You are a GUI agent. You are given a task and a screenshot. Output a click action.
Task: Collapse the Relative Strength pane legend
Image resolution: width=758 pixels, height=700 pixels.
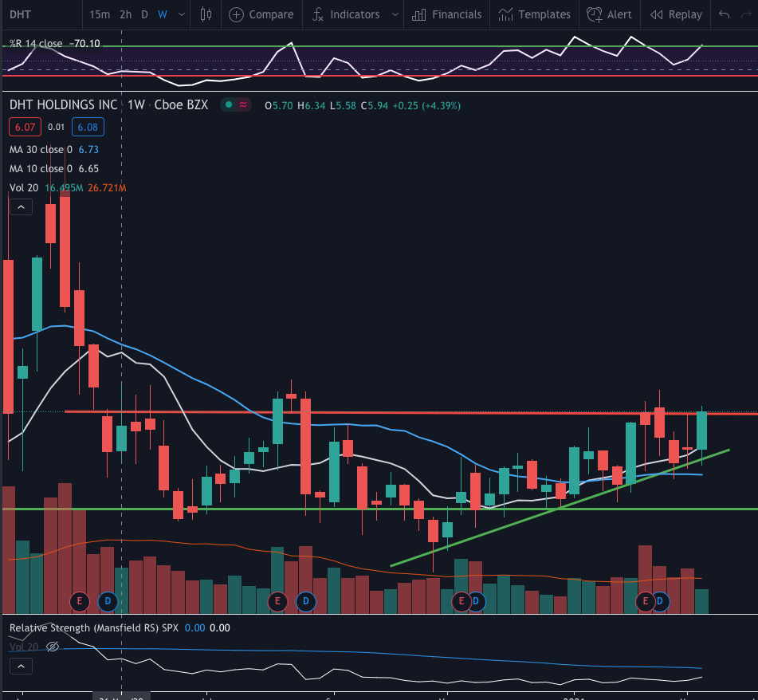pos(21,667)
